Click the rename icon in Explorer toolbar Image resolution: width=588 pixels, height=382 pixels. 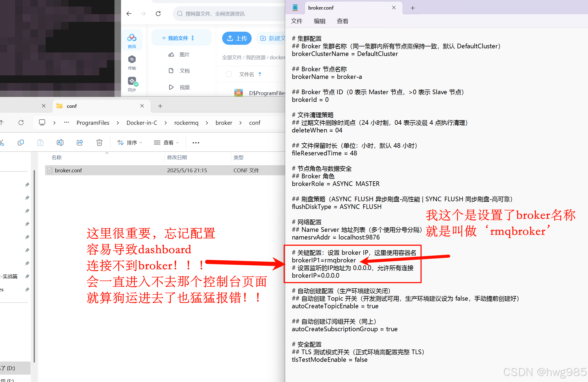click(x=60, y=143)
